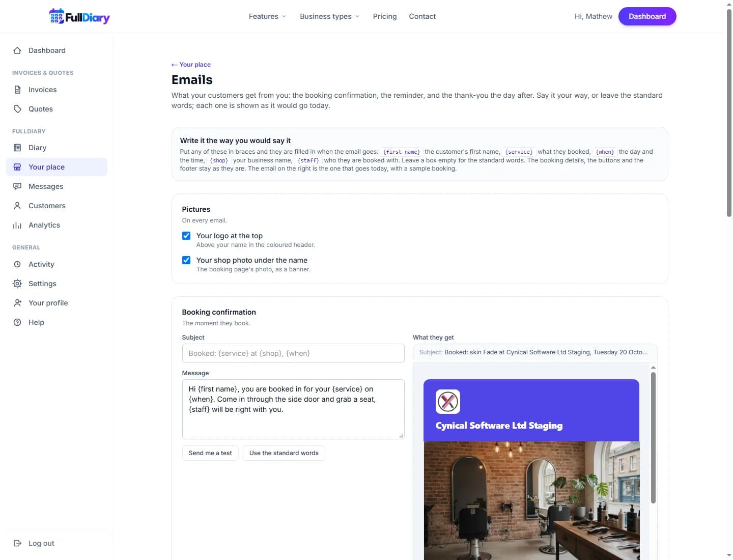Click the purple Dashboard button
Image resolution: width=733 pixels, height=560 pixels.
coord(647,16)
